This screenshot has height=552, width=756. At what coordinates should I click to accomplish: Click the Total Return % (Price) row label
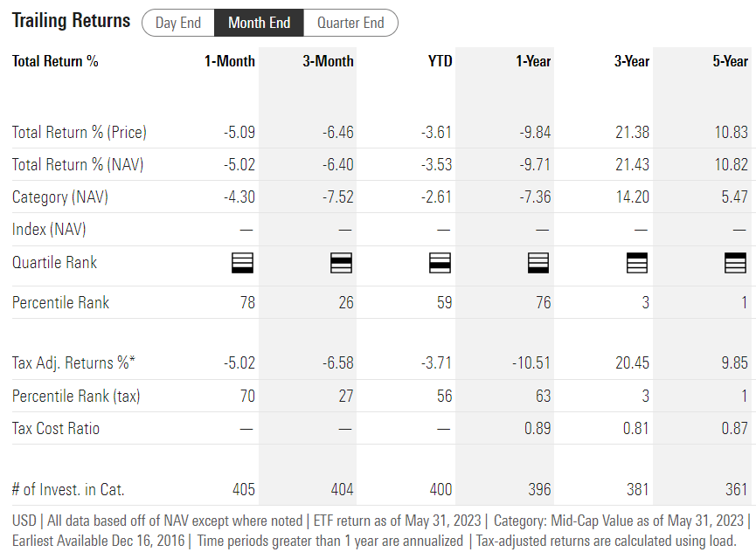79,132
